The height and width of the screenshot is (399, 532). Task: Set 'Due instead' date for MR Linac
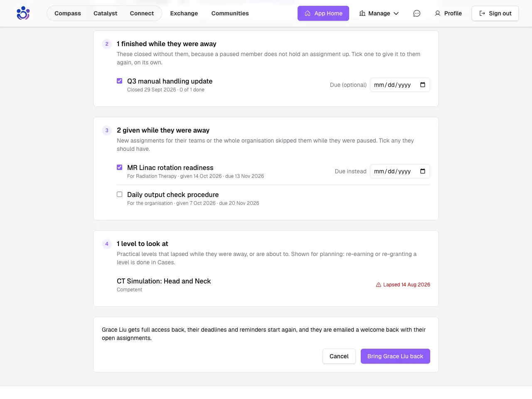pos(400,171)
